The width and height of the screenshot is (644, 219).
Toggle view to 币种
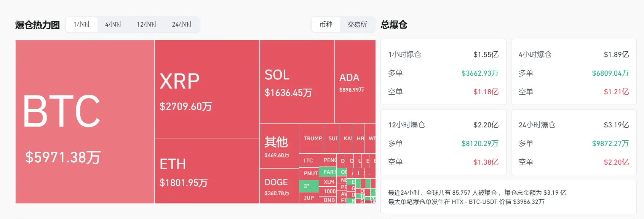(326, 25)
